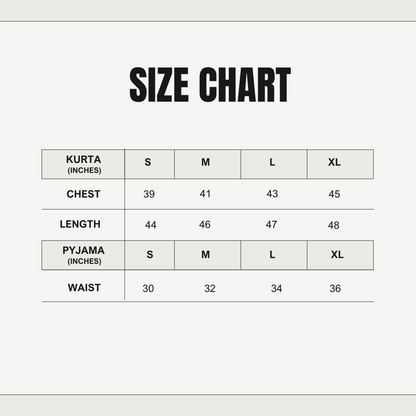Click the L column header in Kurta row
The image size is (416, 416).
[274, 164]
